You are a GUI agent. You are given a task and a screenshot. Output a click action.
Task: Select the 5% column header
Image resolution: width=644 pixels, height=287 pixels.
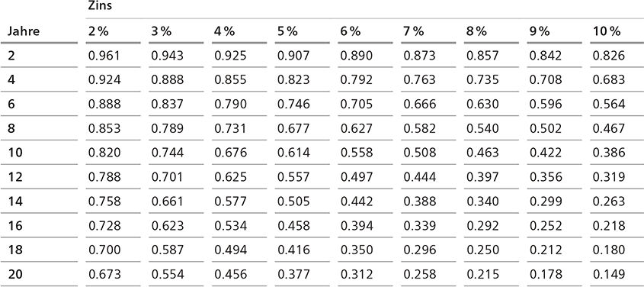[x=287, y=31]
